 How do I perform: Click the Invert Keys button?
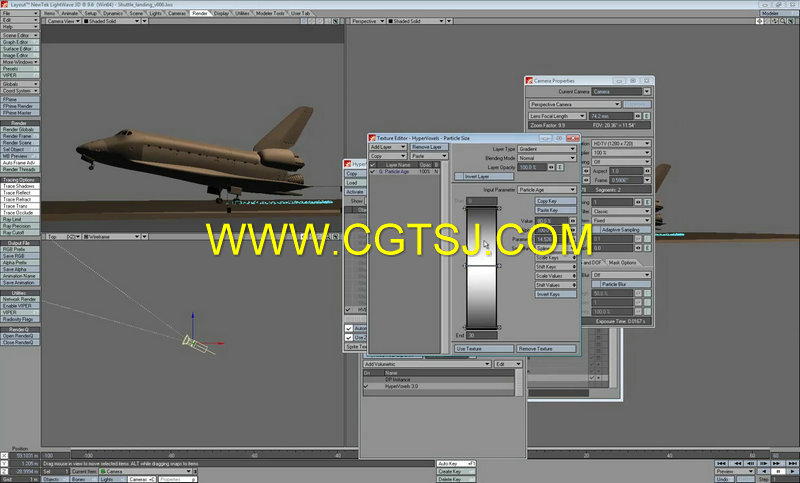555,294
